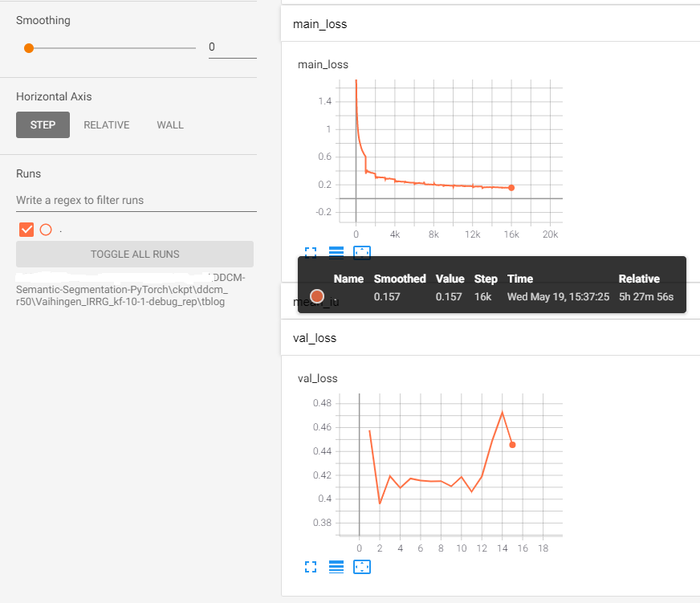Image resolution: width=700 pixels, height=603 pixels.
Task: Toggle y-axis log scale on val_loss chart
Action: [336, 567]
